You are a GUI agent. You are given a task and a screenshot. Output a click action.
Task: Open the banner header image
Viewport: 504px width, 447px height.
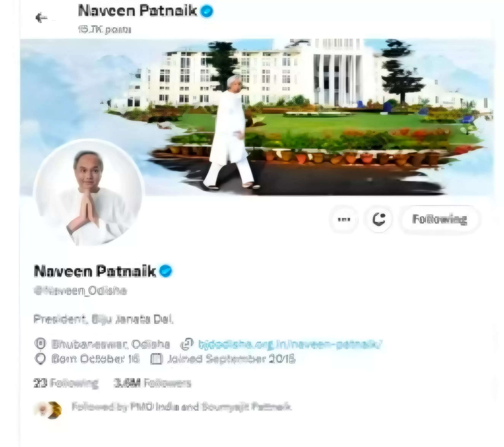pos(257,117)
